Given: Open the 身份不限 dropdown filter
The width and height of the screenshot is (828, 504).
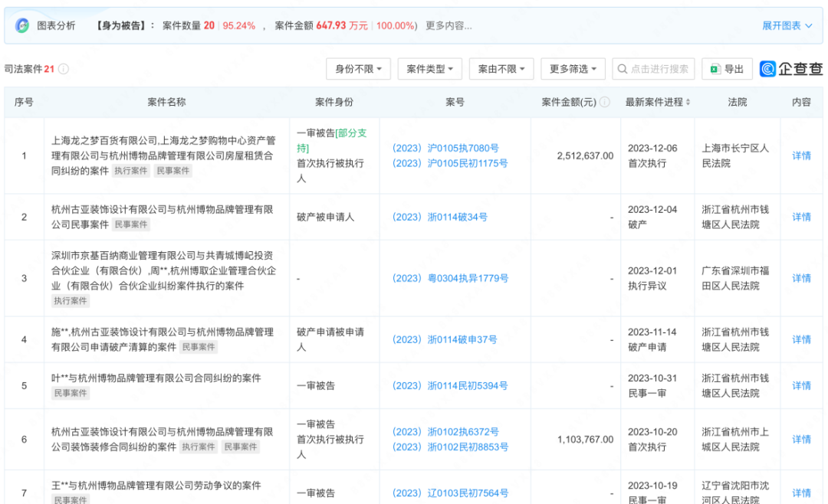Looking at the screenshot, I should coord(359,69).
